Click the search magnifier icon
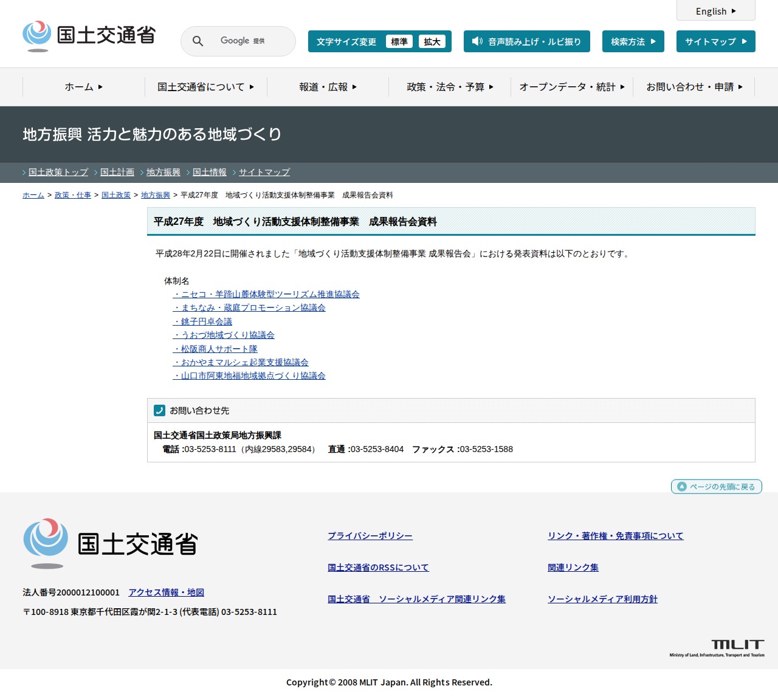778x700 pixels. [198, 41]
